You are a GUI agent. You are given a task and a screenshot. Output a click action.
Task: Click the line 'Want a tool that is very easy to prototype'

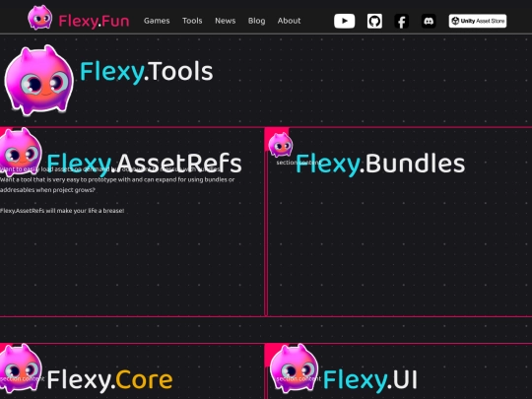click(x=117, y=180)
